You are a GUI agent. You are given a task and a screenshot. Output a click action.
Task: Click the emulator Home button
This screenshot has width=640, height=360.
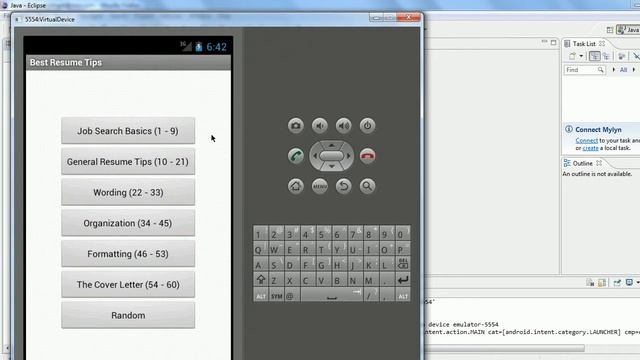click(x=296, y=186)
